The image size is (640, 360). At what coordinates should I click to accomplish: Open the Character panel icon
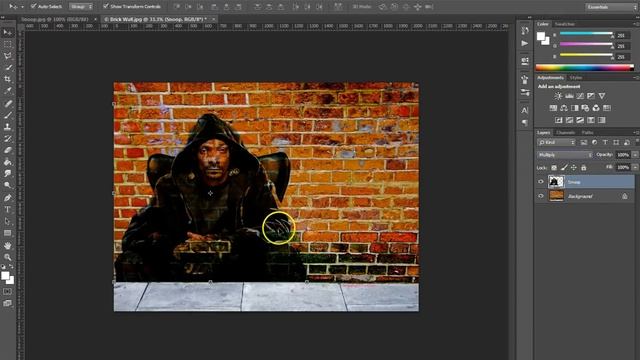(524, 110)
